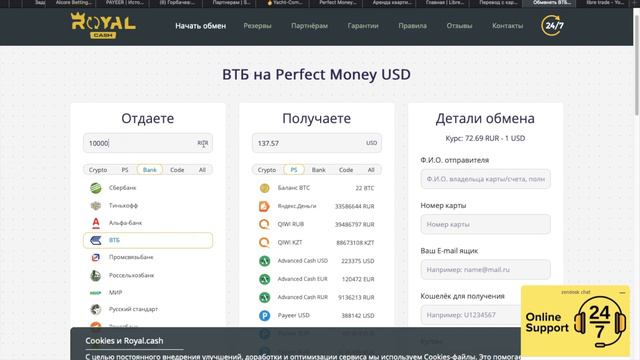Screen dimensions: 640x360
Task: Switch Получаете filter to Bank
Action: pyautogui.click(x=319, y=170)
